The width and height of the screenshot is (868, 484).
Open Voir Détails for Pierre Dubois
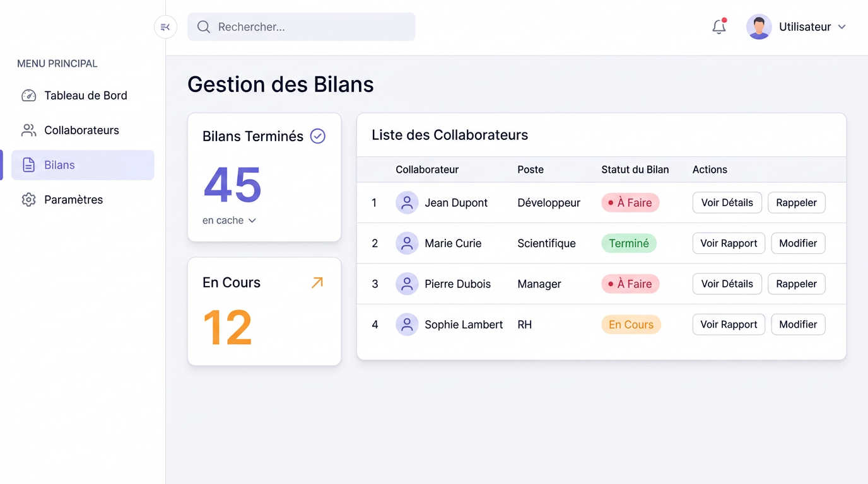727,284
